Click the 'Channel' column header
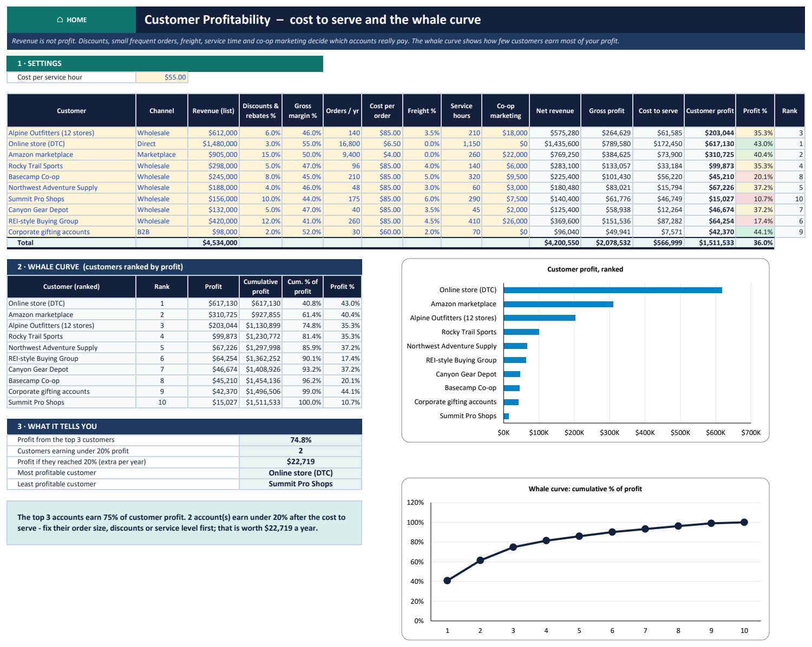This screenshot has height=647, width=812. pos(162,111)
